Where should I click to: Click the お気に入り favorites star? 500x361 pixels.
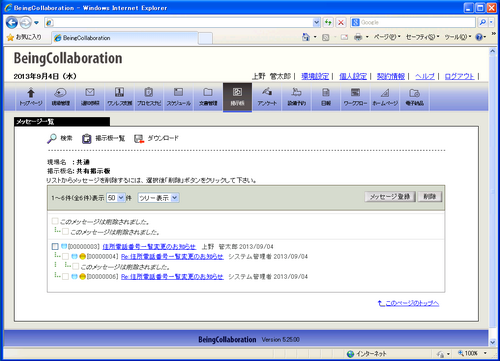(10, 37)
